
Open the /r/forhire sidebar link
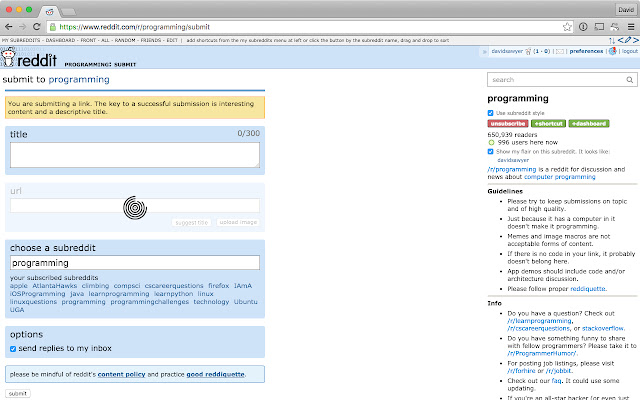(x=521, y=371)
